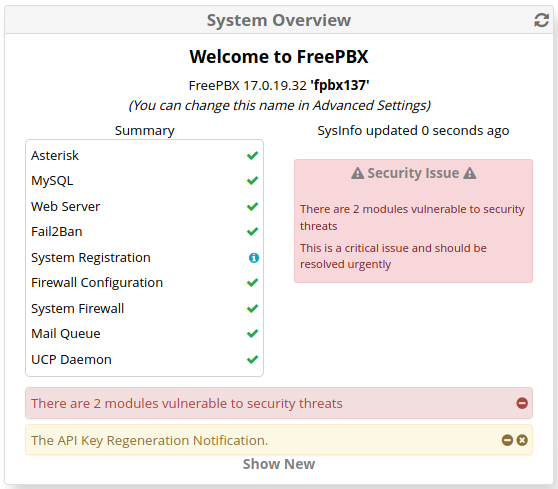Collapse the vulnerable modules red notification
This screenshot has height=489, width=558.
[x=522, y=403]
